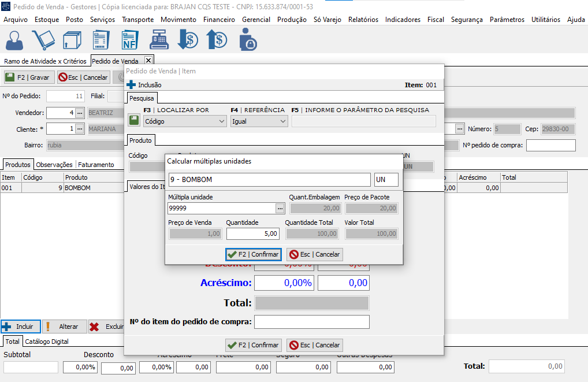The image size is (588, 382).
Task: Click the cardboard box toolbar icon
Action: tap(71, 40)
